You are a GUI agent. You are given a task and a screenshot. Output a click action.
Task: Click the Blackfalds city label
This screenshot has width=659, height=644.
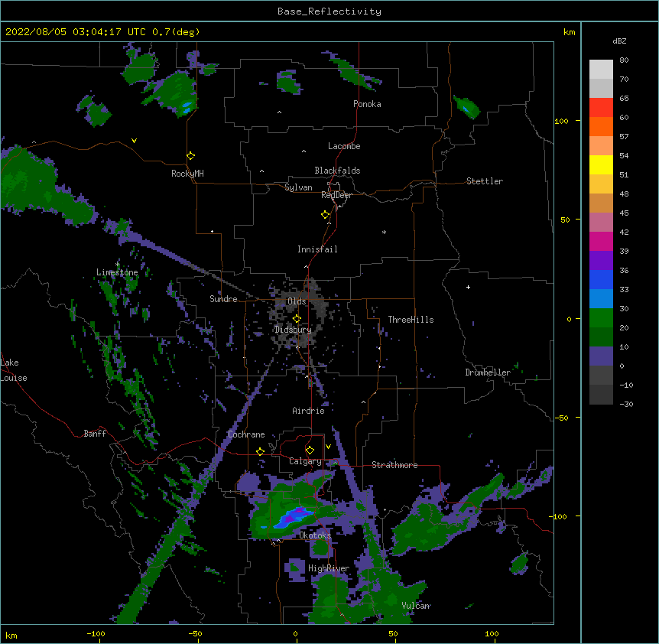tap(337, 171)
